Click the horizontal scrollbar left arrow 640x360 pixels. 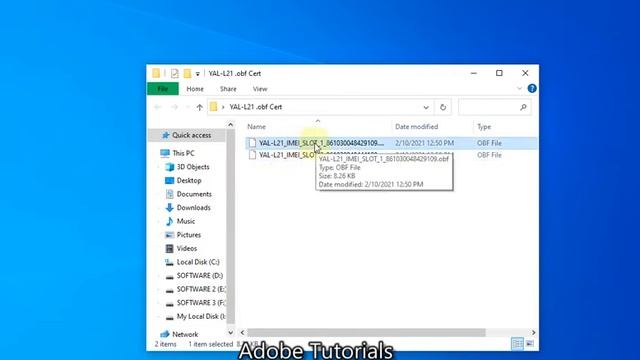pos(242,333)
